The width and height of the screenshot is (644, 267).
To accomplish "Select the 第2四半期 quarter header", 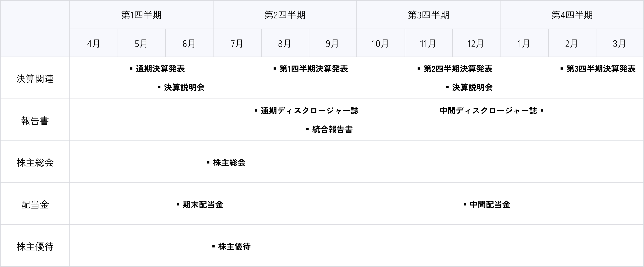I will click(x=285, y=15).
